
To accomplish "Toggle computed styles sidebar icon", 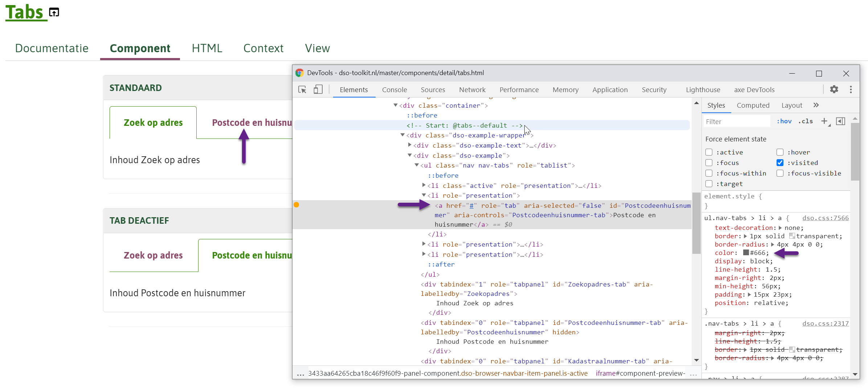I will click(840, 121).
